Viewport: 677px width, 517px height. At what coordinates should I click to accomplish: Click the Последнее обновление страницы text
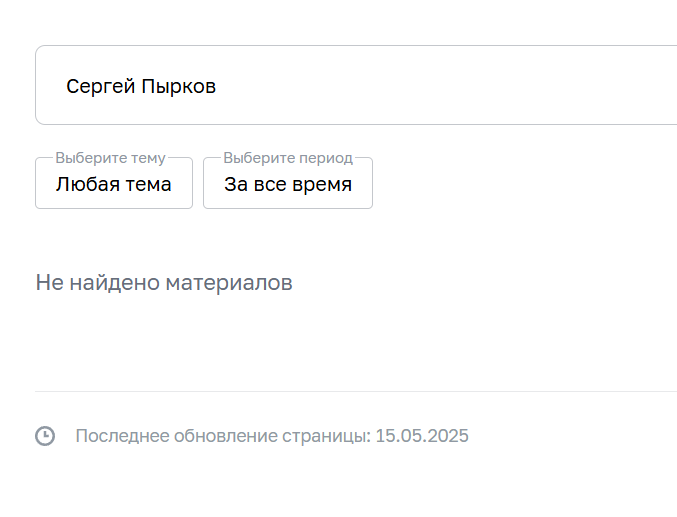click(223, 436)
